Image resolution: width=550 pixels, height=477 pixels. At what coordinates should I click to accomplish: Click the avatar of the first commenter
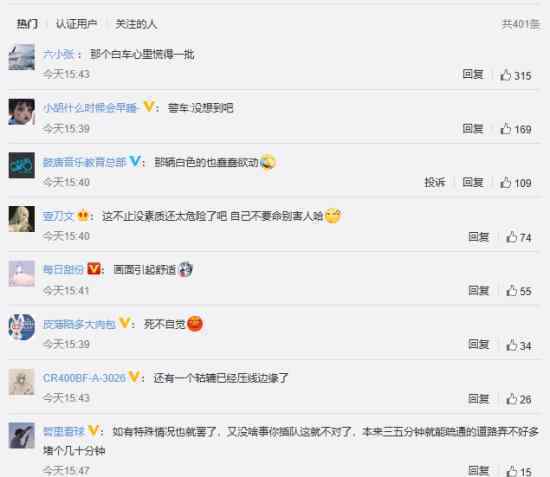click(x=22, y=57)
